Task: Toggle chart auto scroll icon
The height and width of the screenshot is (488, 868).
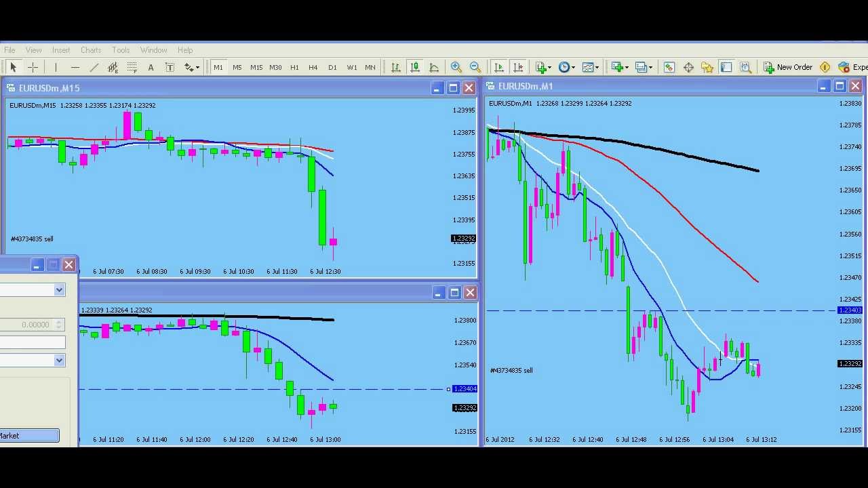Action: (498, 67)
